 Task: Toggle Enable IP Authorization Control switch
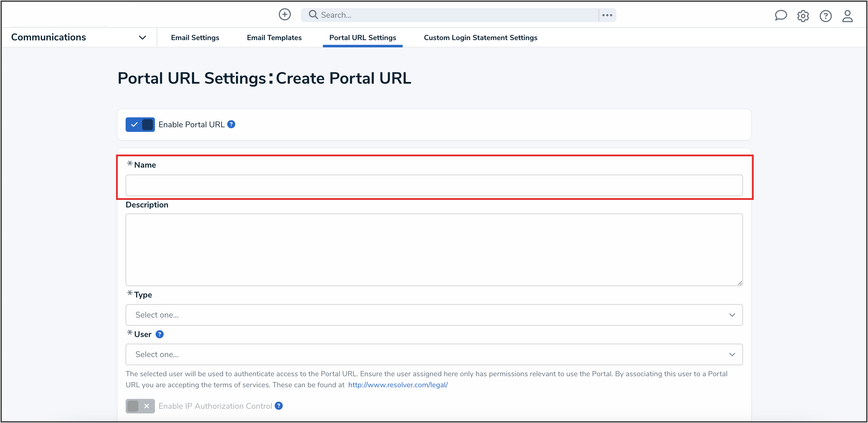[140, 406]
